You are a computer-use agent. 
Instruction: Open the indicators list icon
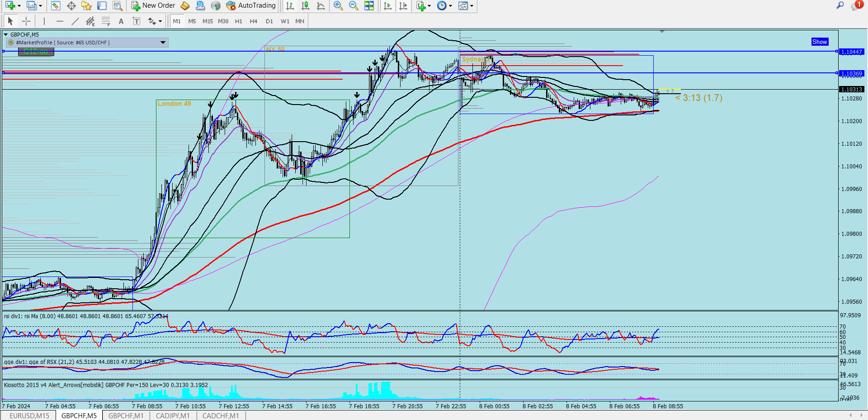pyautogui.click(x=421, y=5)
